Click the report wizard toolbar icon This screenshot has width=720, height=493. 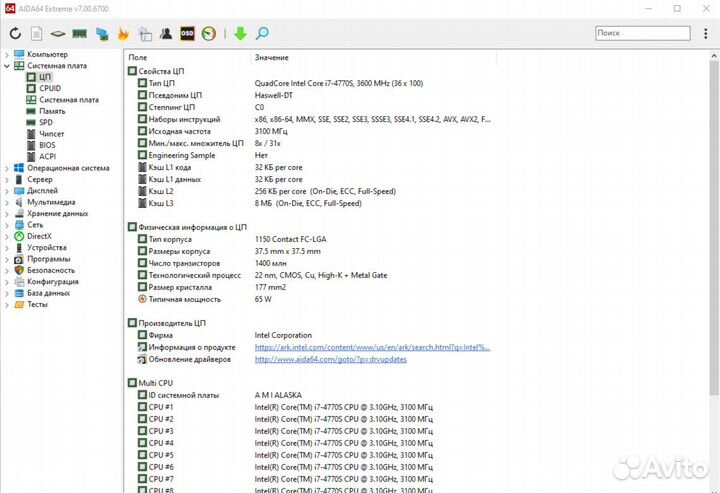point(145,34)
